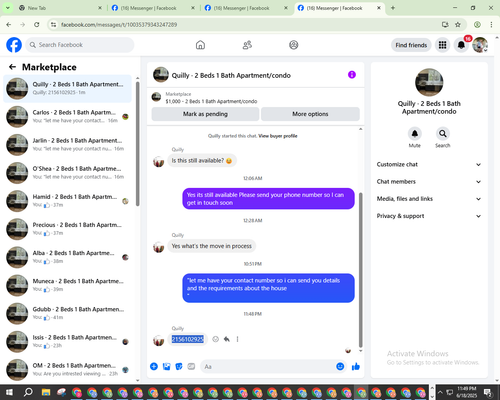Open the Home feed icon
Screen dimensions: 500x400
(x=200, y=45)
